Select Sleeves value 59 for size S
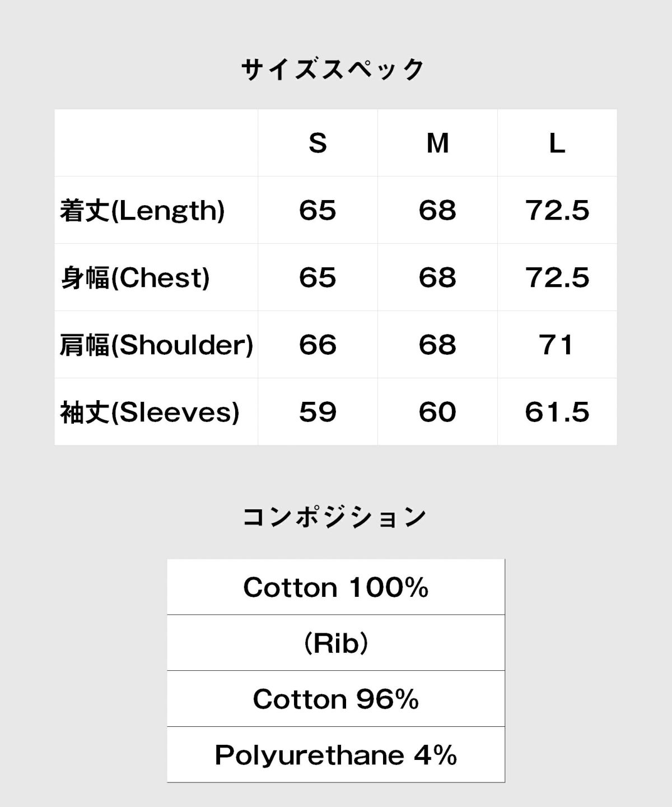This screenshot has height=807, width=672. (x=318, y=412)
